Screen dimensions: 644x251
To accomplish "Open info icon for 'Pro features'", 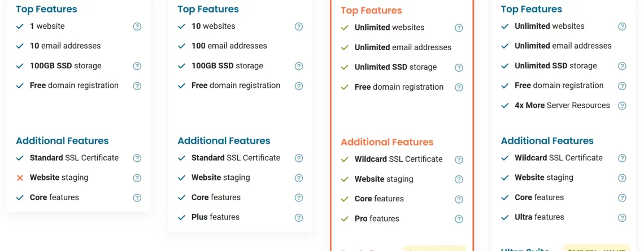I will click(459, 219).
